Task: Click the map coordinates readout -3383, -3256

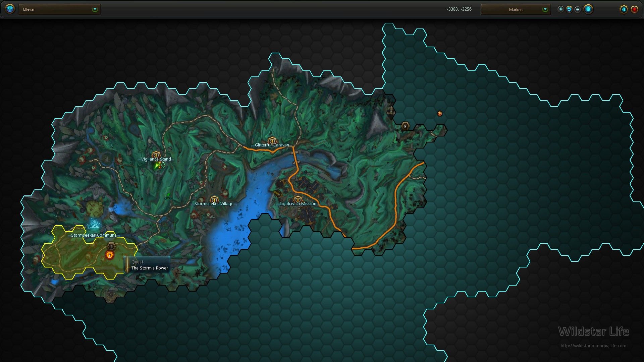Action: (459, 9)
